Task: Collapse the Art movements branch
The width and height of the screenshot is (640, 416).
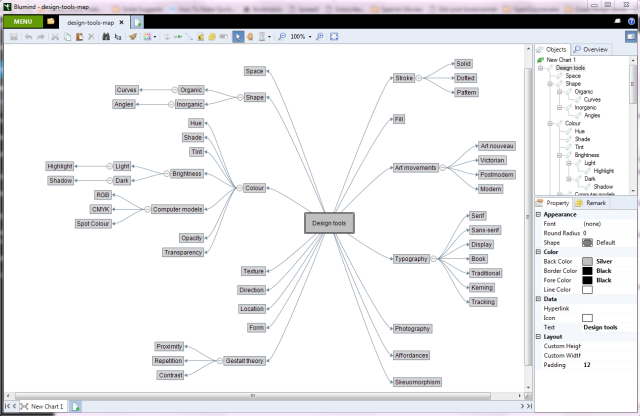Action: click(442, 167)
